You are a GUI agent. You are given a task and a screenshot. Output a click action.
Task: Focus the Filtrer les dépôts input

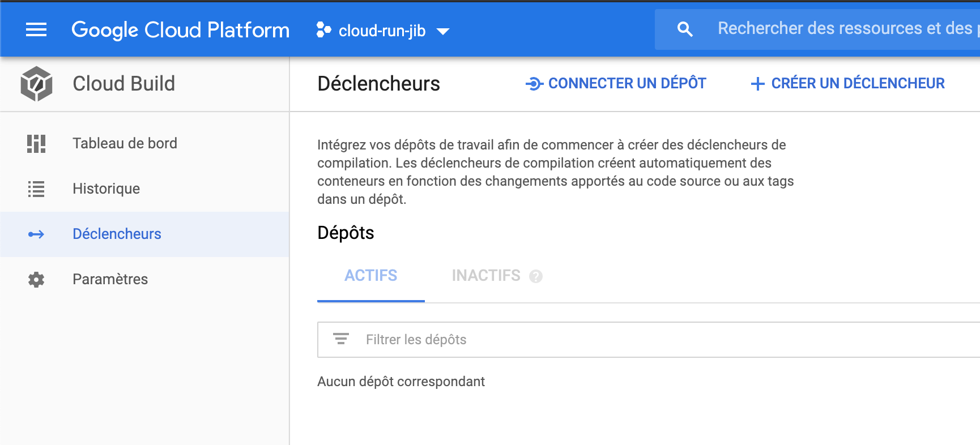click(x=649, y=340)
